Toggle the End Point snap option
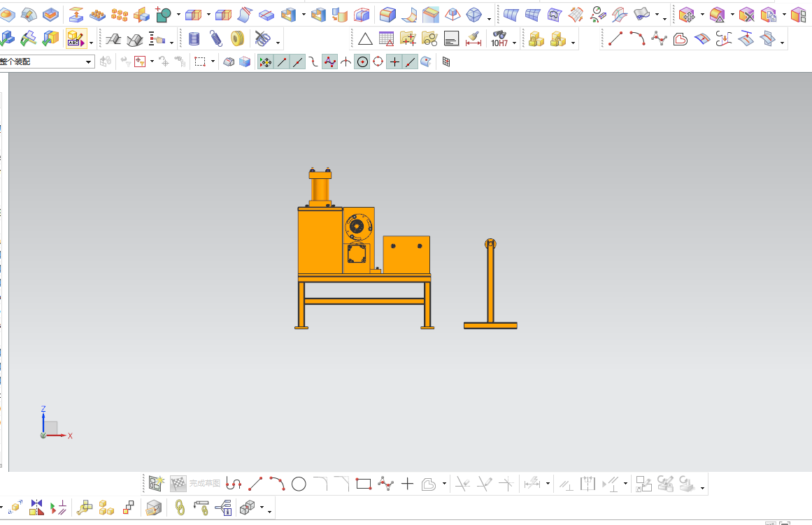This screenshot has width=812, height=525. click(282, 62)
